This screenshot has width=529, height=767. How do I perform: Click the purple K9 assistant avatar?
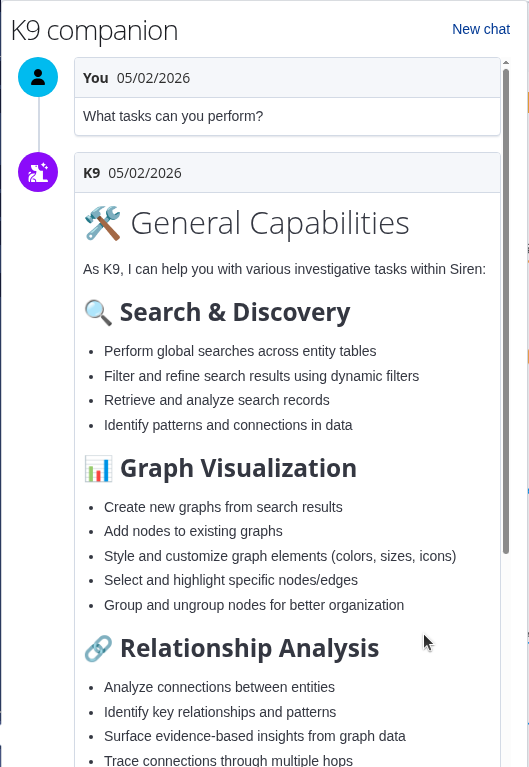(x=38, y=172)
